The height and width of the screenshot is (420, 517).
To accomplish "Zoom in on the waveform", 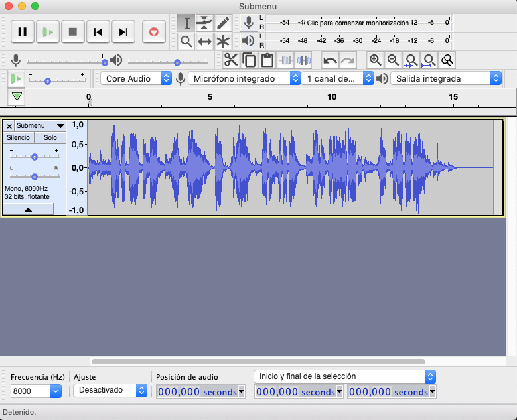I will pos(375,60).
